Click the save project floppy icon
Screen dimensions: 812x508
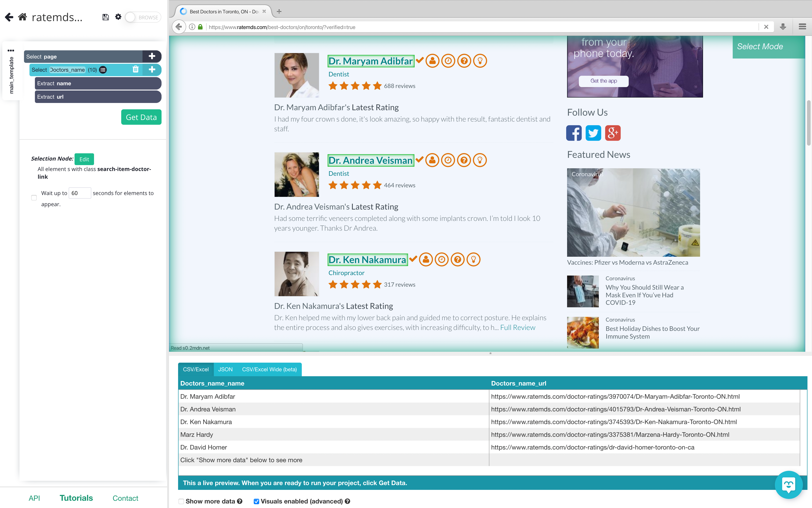(x=105, y=17)
